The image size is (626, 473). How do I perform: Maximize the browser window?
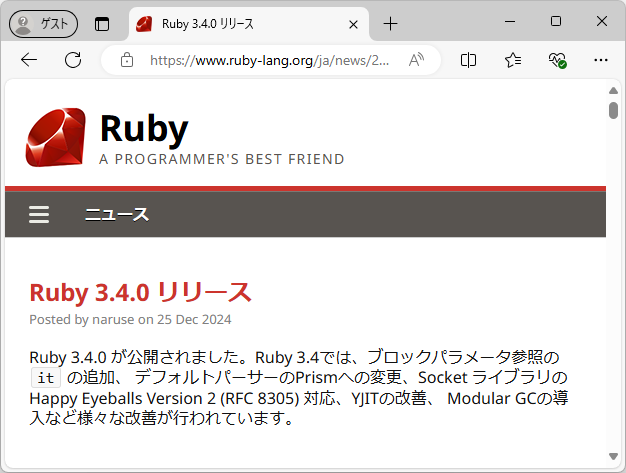pyautogui.click(x=556, y=21)
